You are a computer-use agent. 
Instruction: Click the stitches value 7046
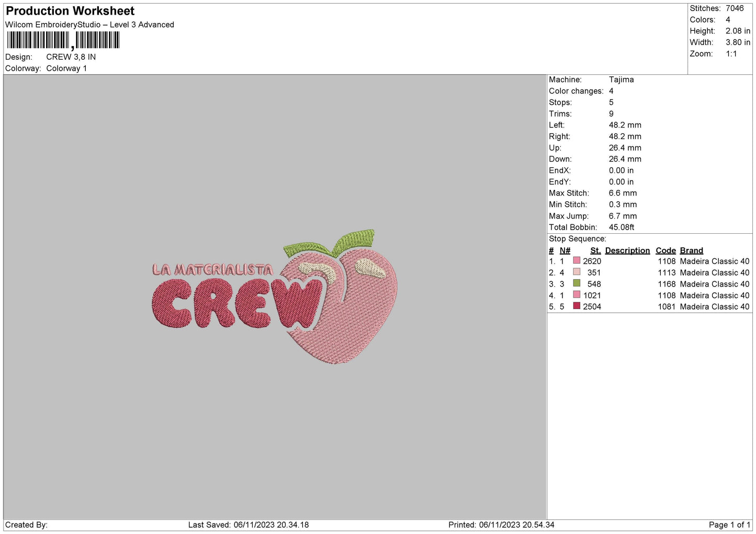[x=735, y=8]
